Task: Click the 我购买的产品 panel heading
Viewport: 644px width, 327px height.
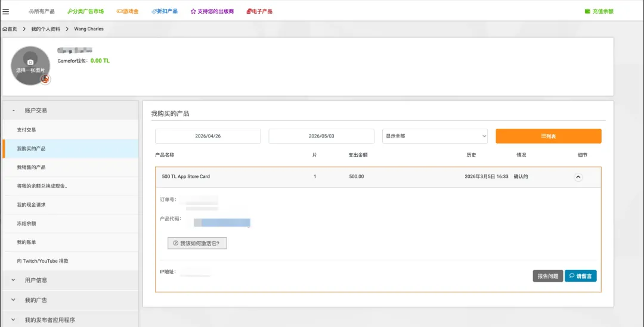Action: [x=170, y=114]
